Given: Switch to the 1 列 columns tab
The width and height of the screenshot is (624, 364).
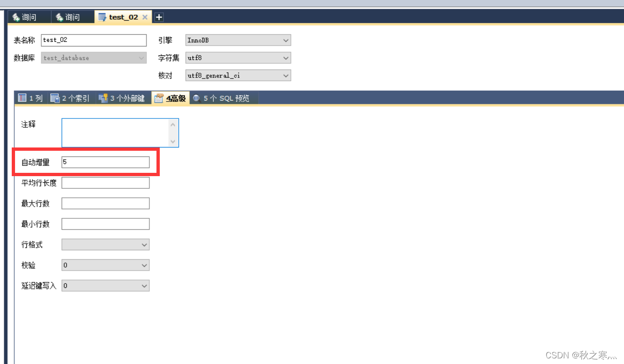Looking at the screenshot, I should tap(31, 98).
